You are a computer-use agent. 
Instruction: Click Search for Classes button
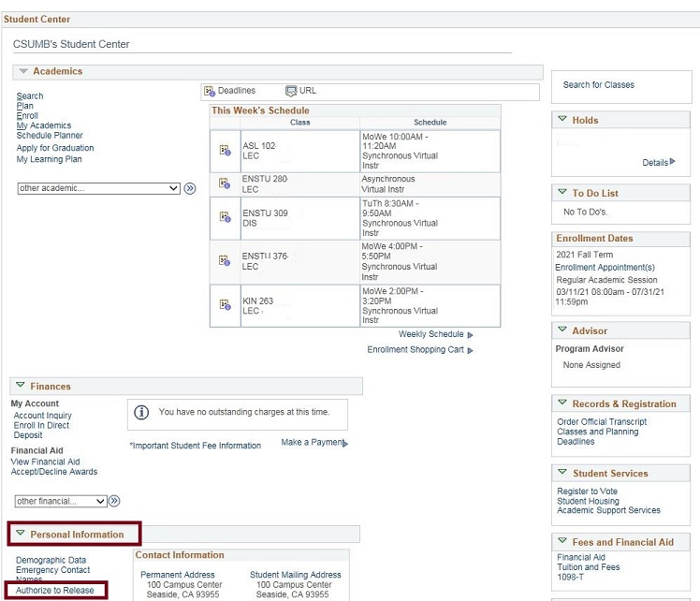(x=598, y=85)
